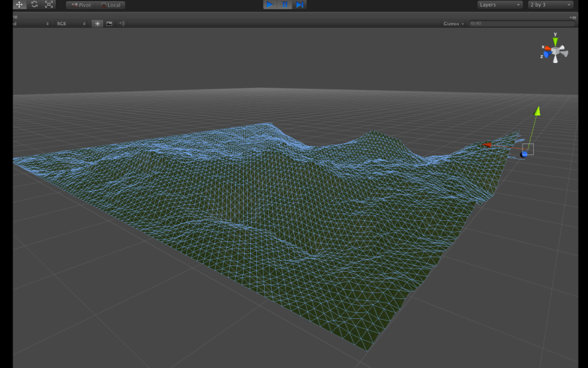
Task: Toggle the Pivot handle position button
Action: 81,5
